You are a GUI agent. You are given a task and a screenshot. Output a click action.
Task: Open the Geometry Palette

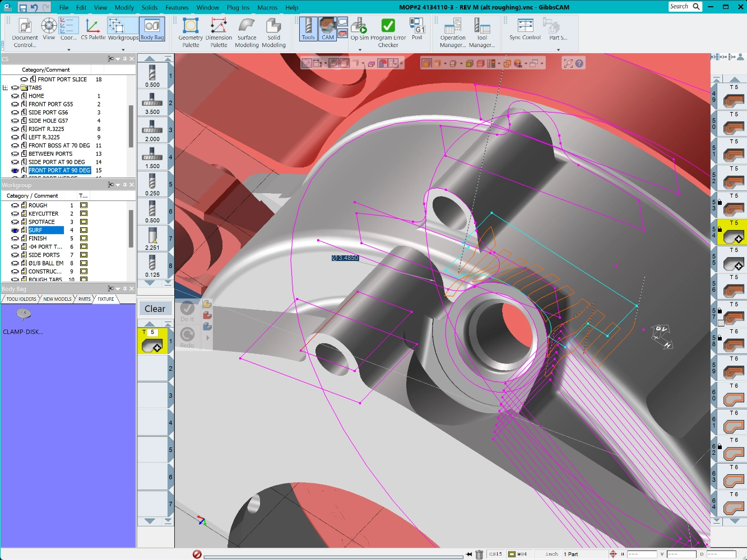click(x=191, y=32)
